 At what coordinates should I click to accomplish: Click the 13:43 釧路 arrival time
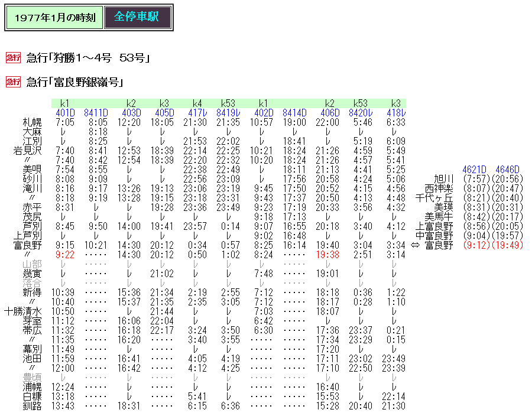click(x=63, y=406)
